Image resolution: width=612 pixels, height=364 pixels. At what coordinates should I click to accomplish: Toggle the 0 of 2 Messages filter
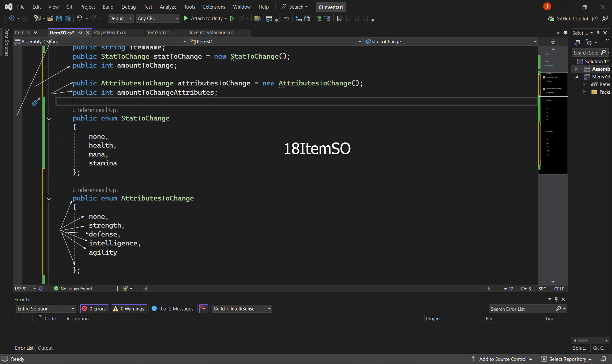point(173,309)
